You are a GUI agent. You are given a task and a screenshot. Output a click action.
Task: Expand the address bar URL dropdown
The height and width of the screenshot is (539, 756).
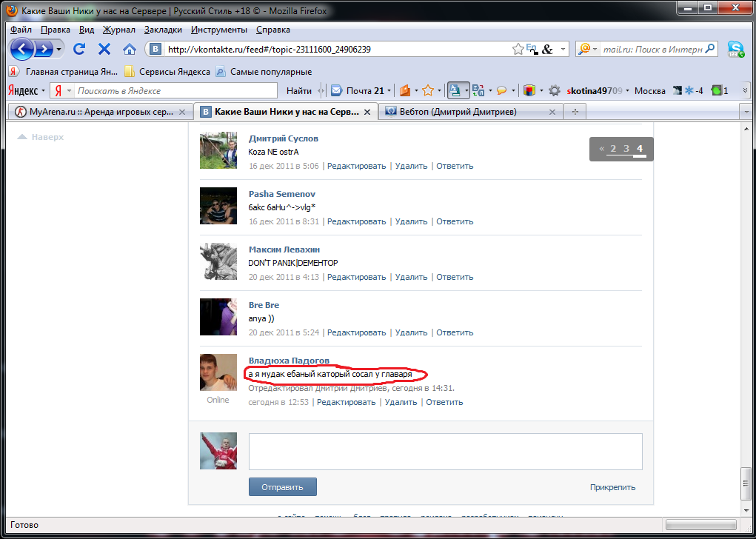click(x=563, y=49)
